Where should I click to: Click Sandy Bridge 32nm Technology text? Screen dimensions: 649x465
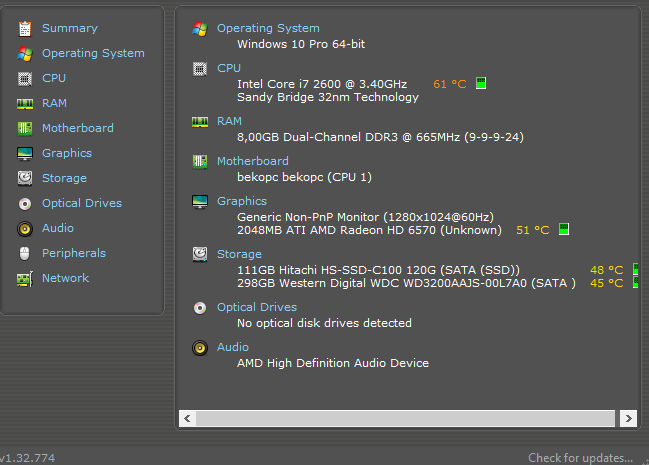328,97
